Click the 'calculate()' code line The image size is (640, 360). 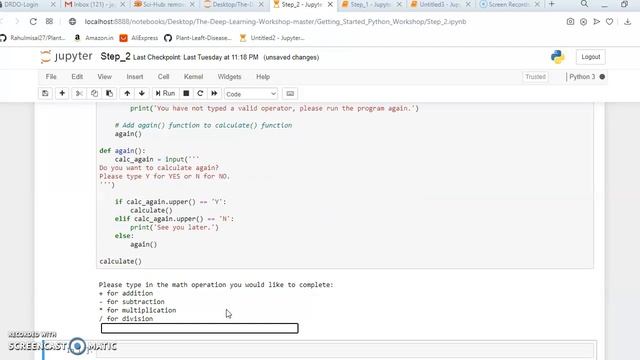(120, 261)
